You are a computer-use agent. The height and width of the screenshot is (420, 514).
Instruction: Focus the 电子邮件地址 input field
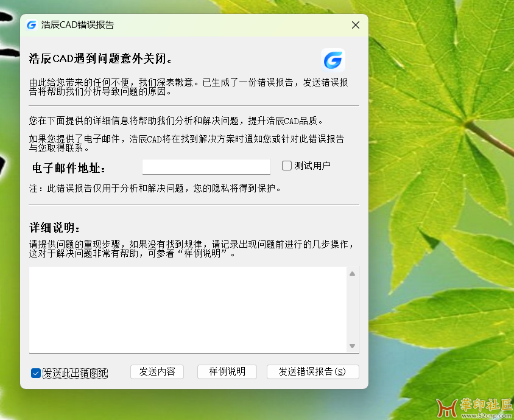pyautogui.click(x=206, y=167)
